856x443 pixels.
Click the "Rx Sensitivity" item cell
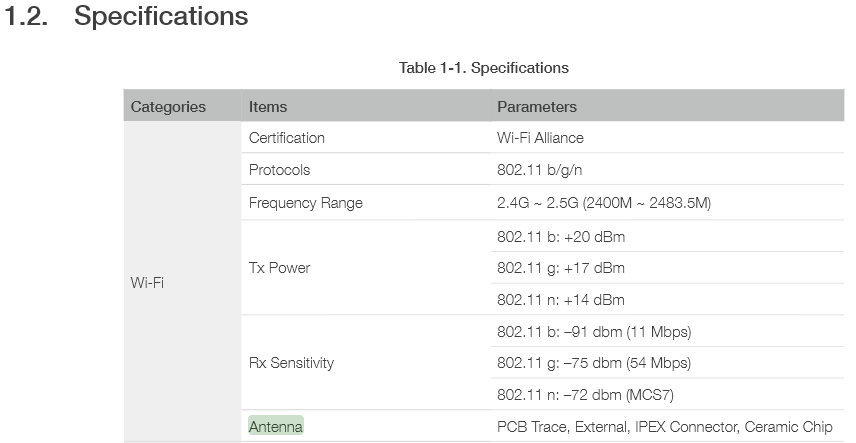click(x=291, y=363)
